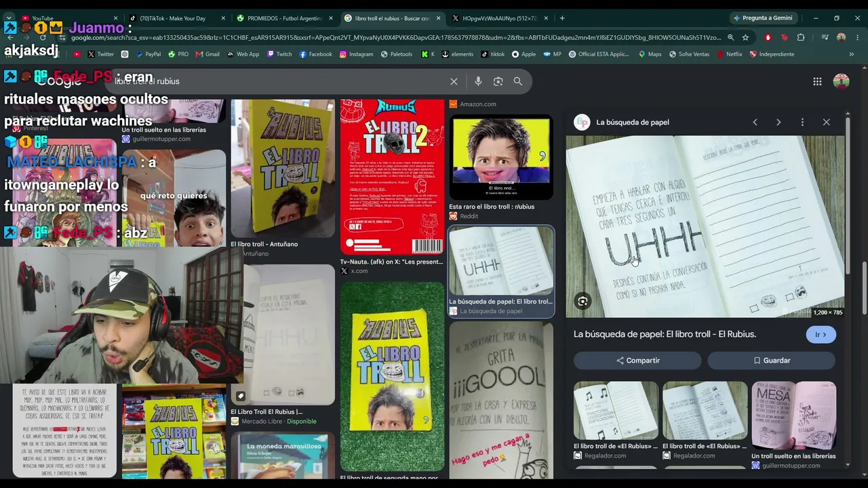Click the 'Un troll suelto en las librerías' caption

[x=164, y=129]
